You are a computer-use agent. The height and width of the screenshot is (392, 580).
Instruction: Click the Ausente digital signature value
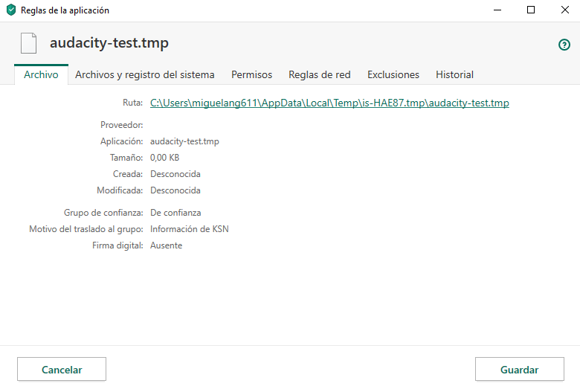pyautogui.click(x=166, y=245)
